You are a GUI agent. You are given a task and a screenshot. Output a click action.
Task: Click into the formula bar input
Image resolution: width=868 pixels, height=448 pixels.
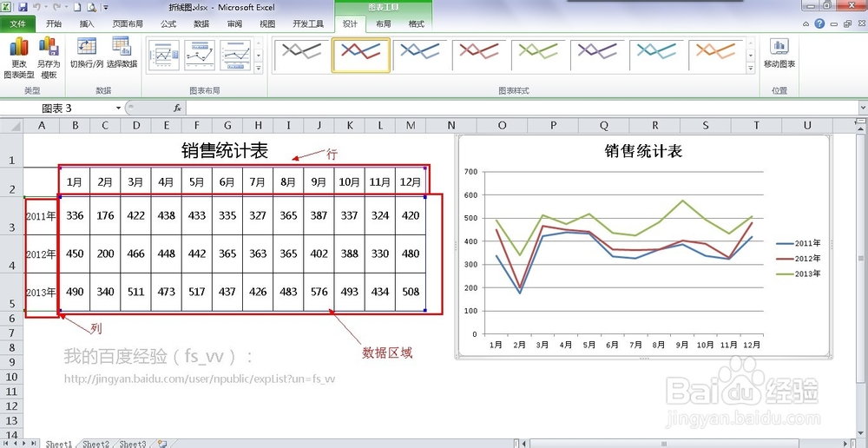pos(522,108)
